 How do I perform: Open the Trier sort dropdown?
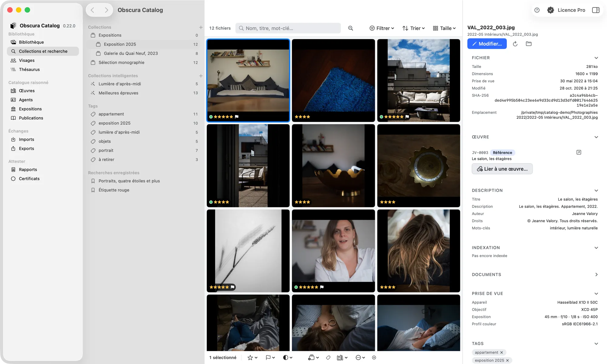(x=414, y=28)
